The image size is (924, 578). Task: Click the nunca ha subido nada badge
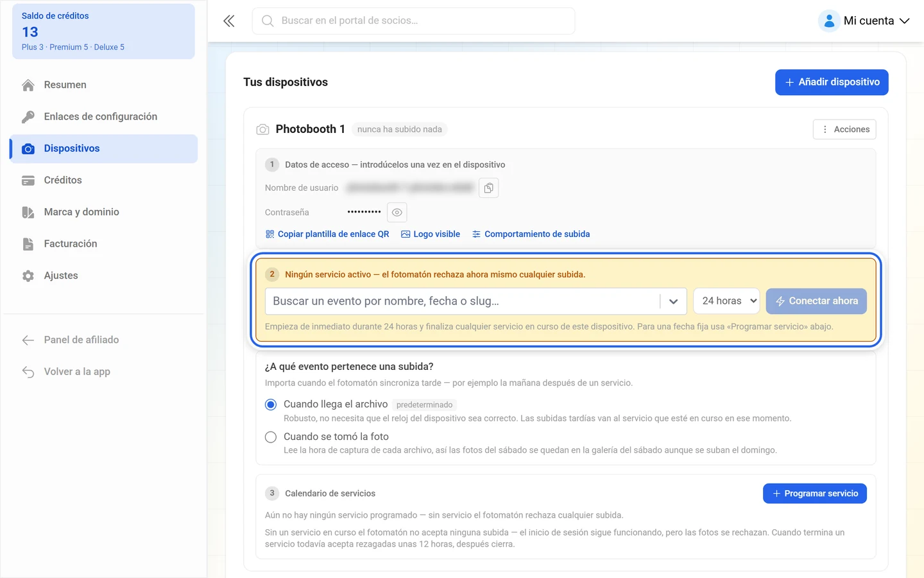(399, 129)
